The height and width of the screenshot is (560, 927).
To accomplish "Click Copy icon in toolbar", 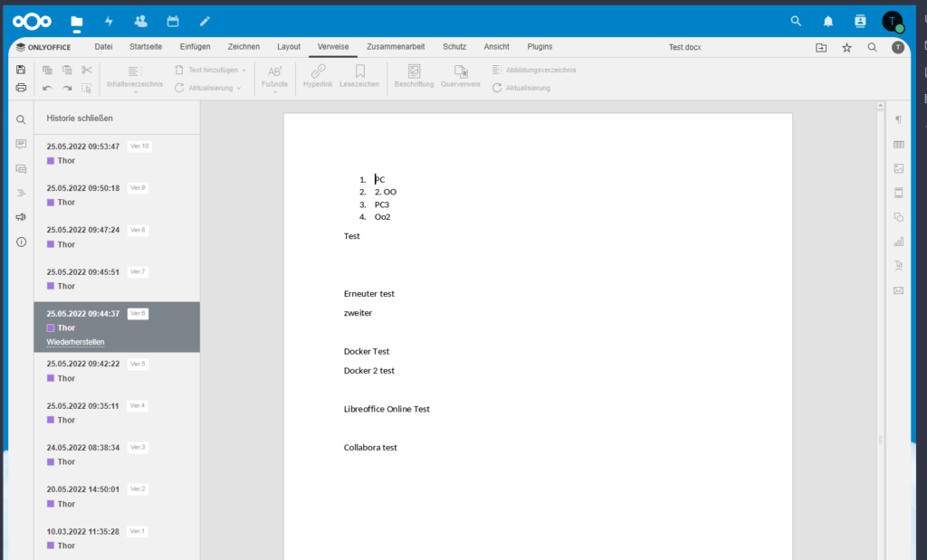I will (47, 70).
